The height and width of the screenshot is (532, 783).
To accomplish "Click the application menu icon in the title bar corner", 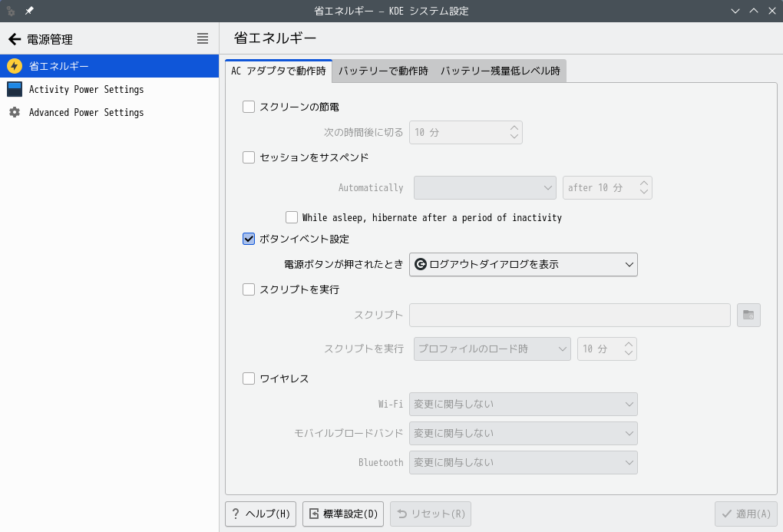I will [x=11, y=11].
